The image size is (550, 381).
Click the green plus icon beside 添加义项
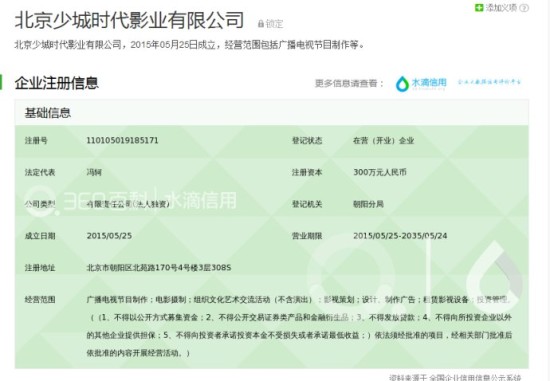click(479, 7)
